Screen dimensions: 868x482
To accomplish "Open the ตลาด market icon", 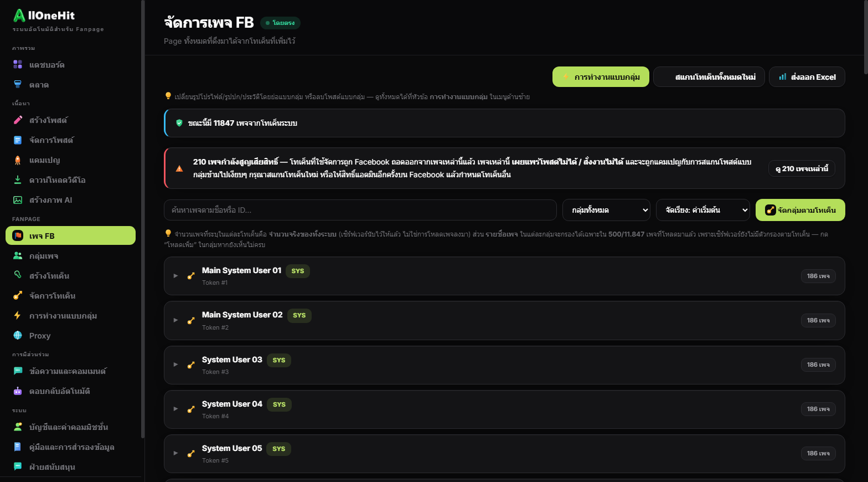I will (x=18, y=85).
